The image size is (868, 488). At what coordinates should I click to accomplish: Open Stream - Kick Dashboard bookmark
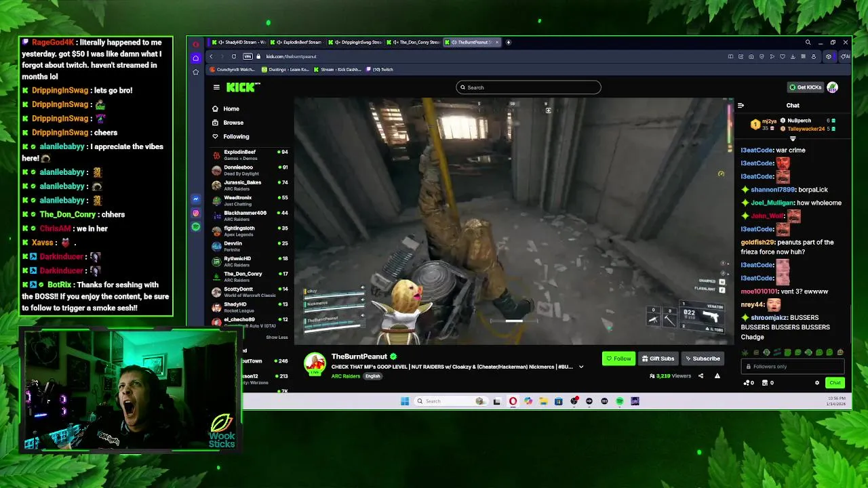337,69
